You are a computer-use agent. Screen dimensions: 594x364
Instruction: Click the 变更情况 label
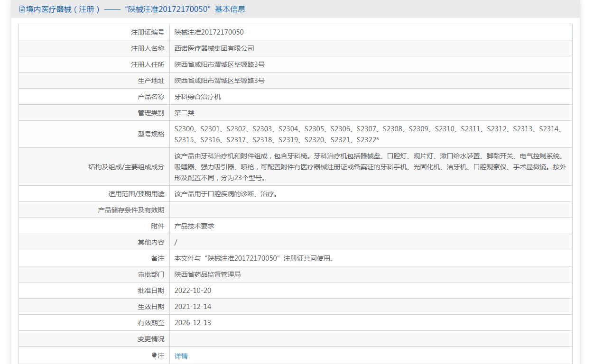click(x=151, y=339)
